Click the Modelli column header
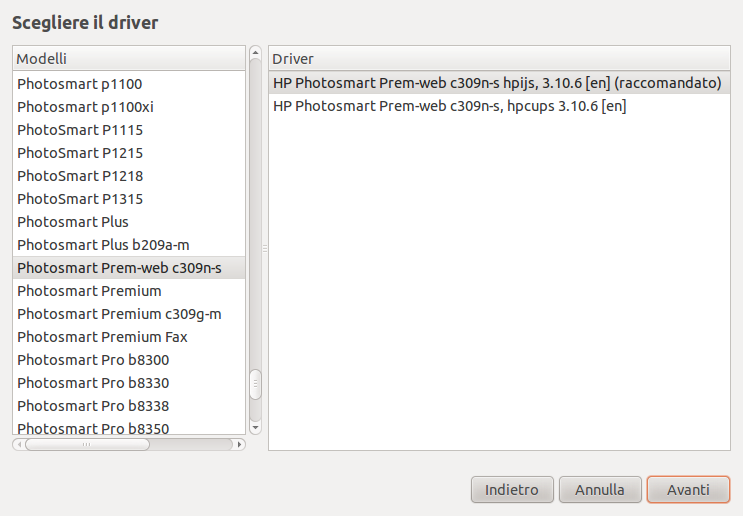 (x=129, y=59)
